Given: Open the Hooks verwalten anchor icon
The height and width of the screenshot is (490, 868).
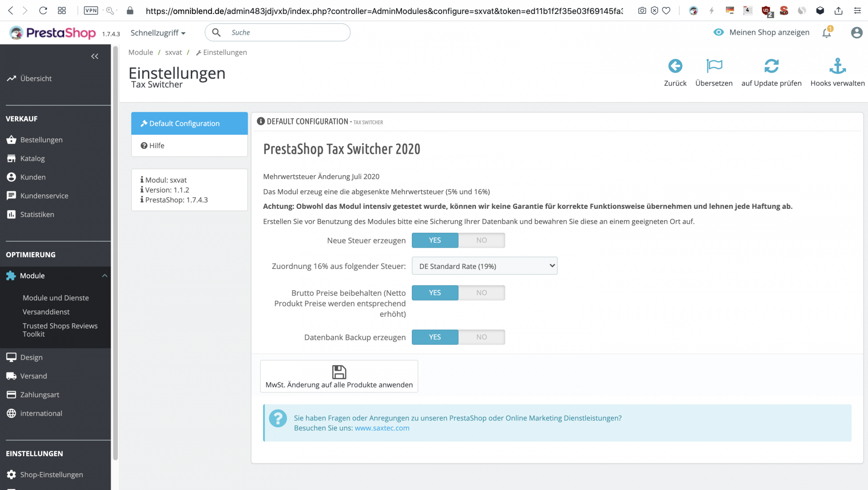Looking at the screenshot, I should click(x=837, y=66).
